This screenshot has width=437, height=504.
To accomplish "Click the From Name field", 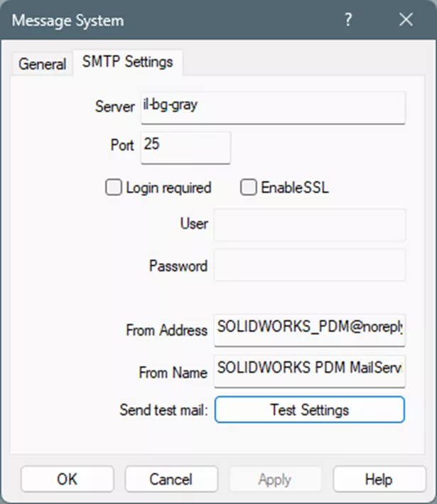I will [x=309, y=371].
